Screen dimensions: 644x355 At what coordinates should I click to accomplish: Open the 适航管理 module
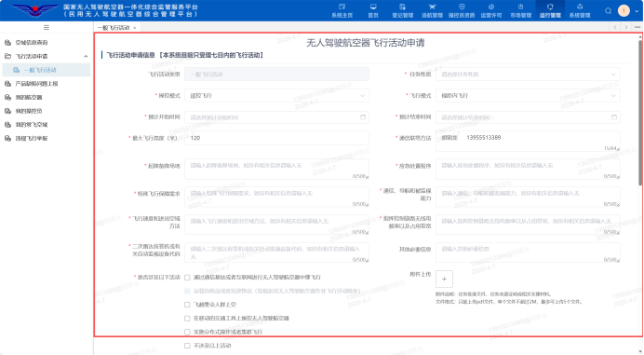point(432,10)
